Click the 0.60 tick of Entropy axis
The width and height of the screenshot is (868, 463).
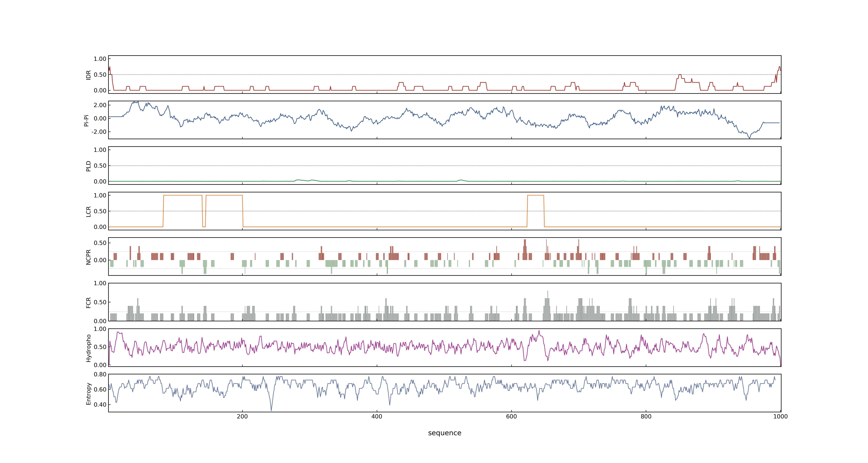tap(100, 390)
